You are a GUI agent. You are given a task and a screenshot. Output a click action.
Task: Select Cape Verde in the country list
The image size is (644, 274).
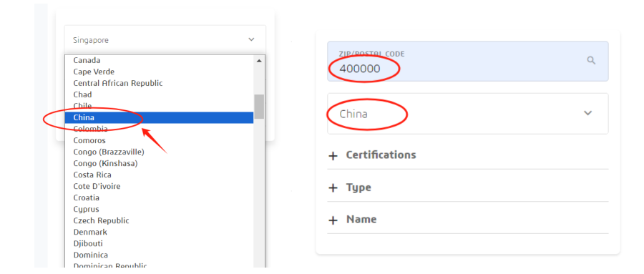point(159,72)
